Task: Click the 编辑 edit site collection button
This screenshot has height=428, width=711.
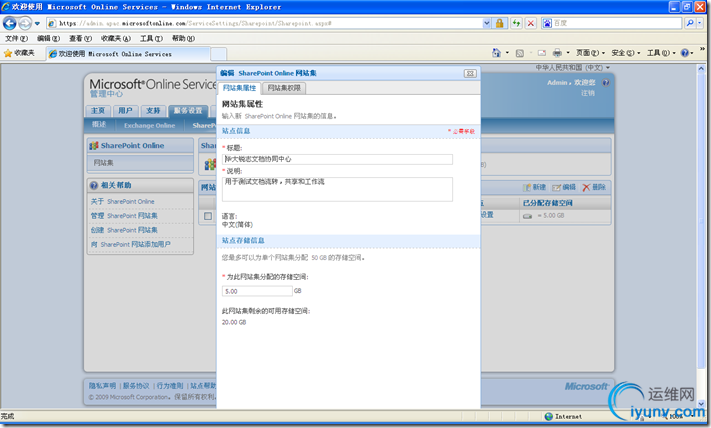Action: click(x=564, y=187)
